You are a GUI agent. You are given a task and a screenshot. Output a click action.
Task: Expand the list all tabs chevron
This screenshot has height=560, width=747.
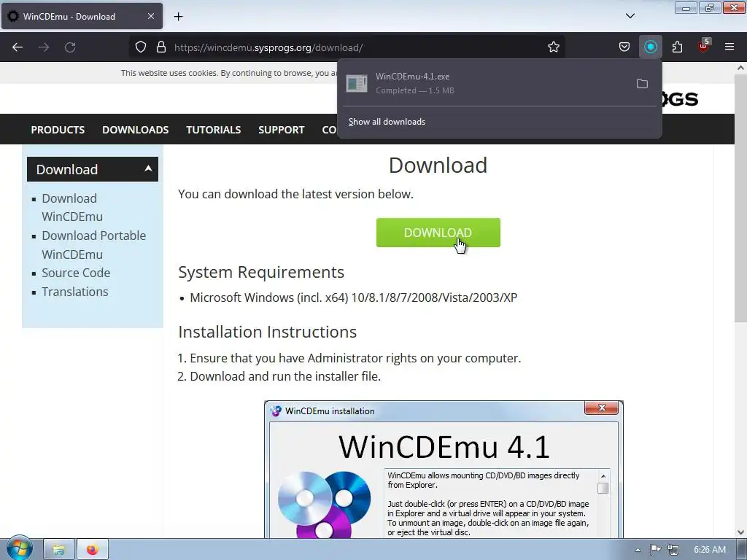pos(630,16)
